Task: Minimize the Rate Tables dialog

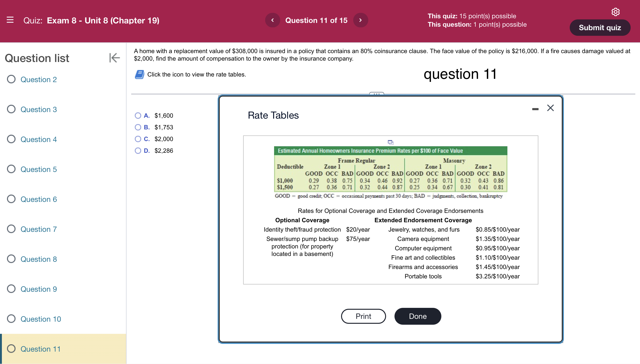Action: pyautogui.click(x=535, y=109)
